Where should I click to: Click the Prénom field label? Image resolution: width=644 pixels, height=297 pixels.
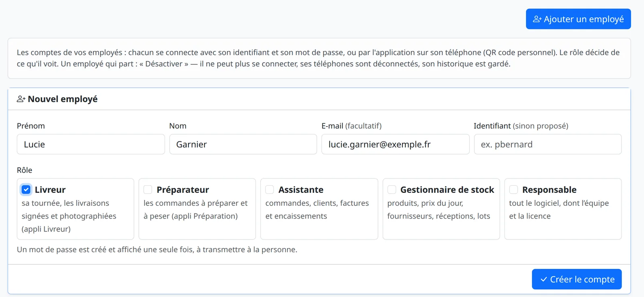31,126
